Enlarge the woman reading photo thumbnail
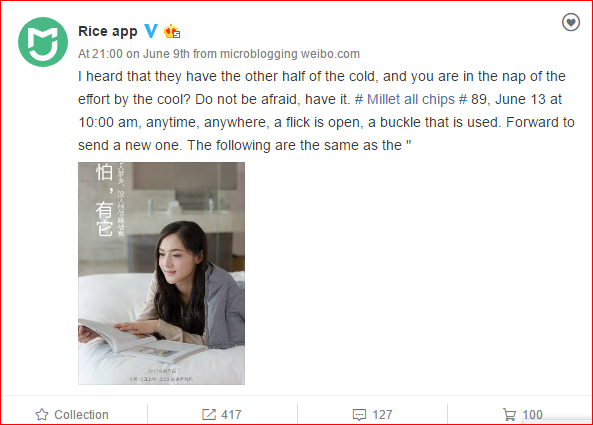 click(x=161, y=273)
